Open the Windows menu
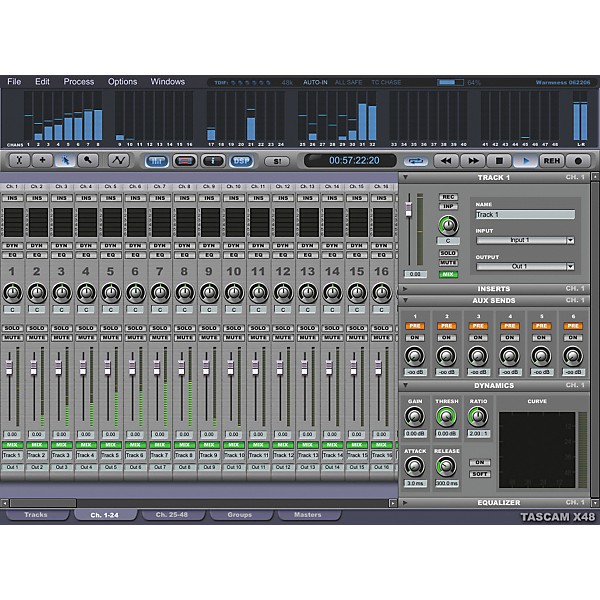 (x=167, y=82)
